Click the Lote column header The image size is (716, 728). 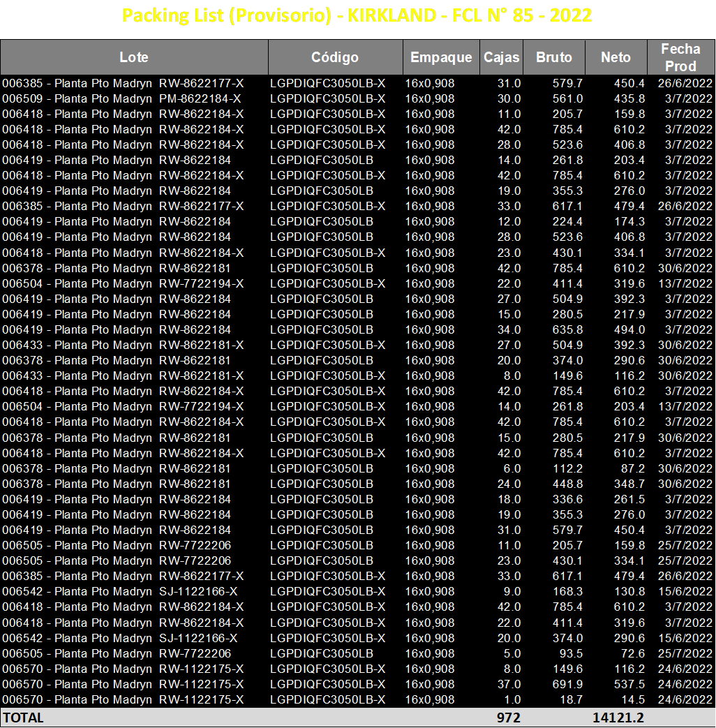[134, 57]
